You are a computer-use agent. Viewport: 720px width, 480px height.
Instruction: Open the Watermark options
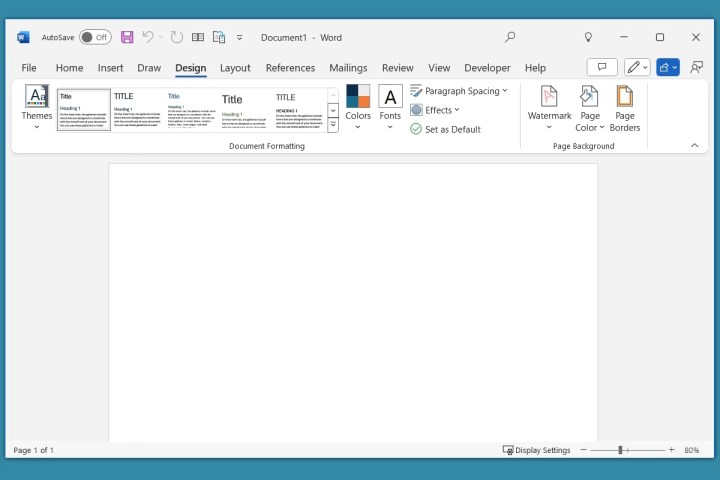pyautogui.click(x=549, y=107)
